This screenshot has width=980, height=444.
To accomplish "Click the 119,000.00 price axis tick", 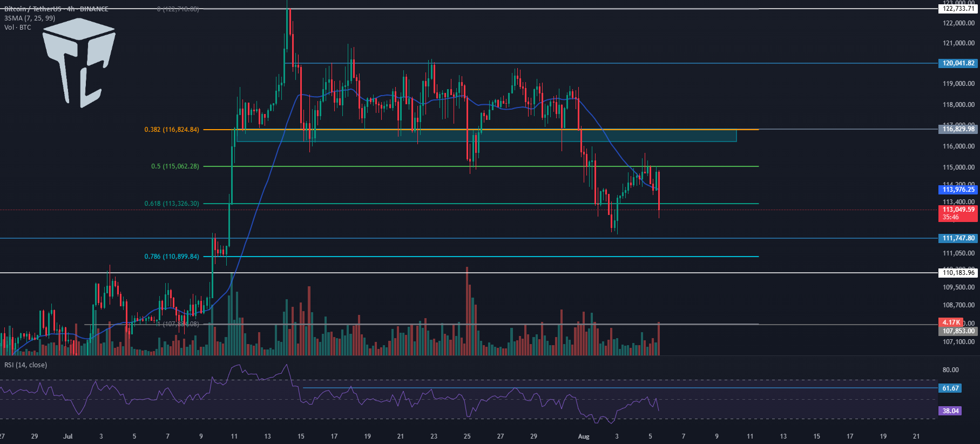I will [958, 84].
